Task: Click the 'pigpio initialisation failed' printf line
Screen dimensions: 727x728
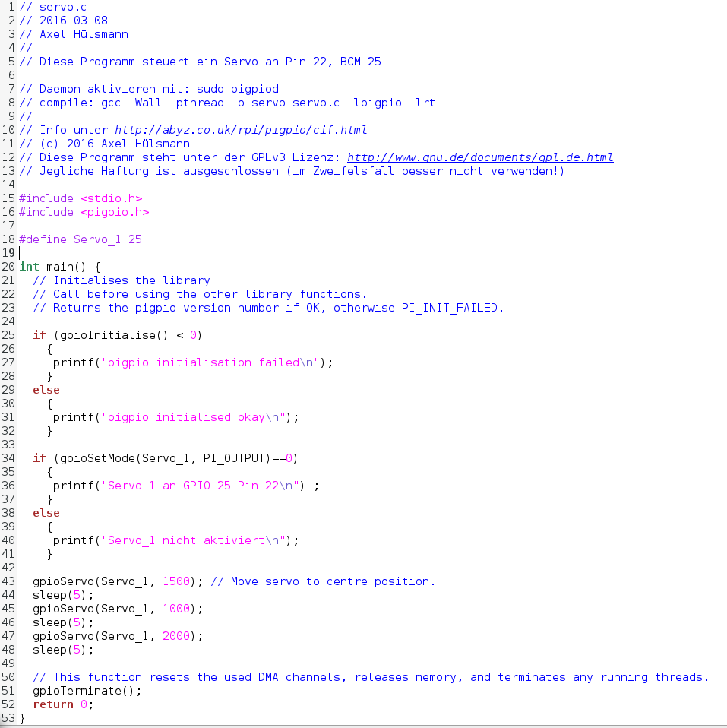Action: pyautogui.click(x=193, y=362)
